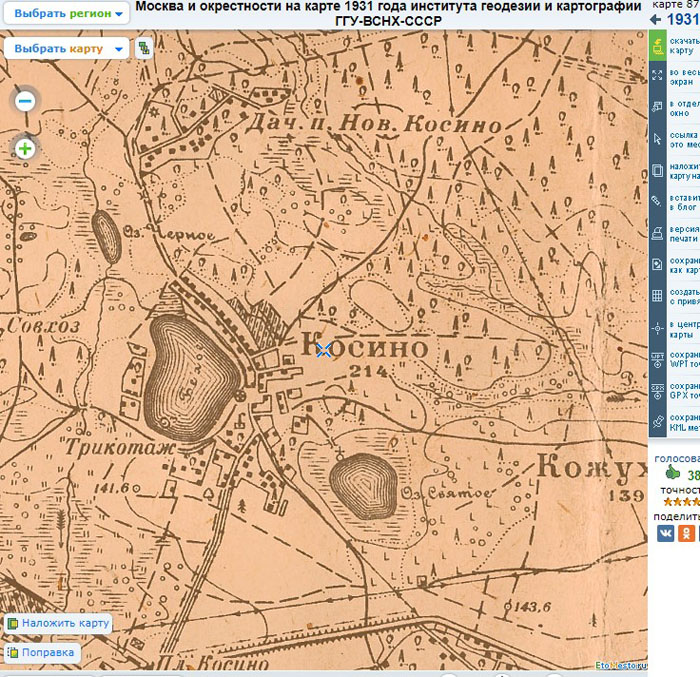Click the скачать карту link
Screen dimensions: 700x677
coord(684,45)
